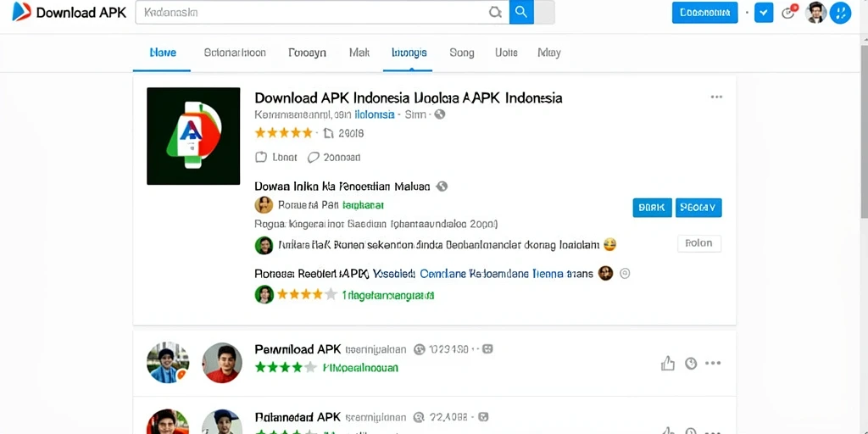Open the 'Uotis' tab
Viewport: 868px width, 434px height.
pyautogui.click(x=506, y=53)
